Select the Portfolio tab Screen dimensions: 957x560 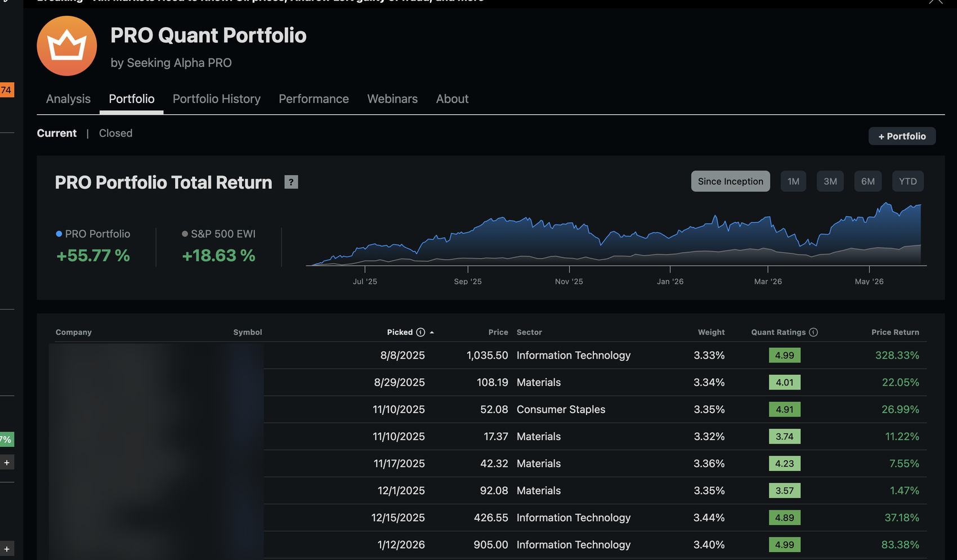click(x=132, y=99)
